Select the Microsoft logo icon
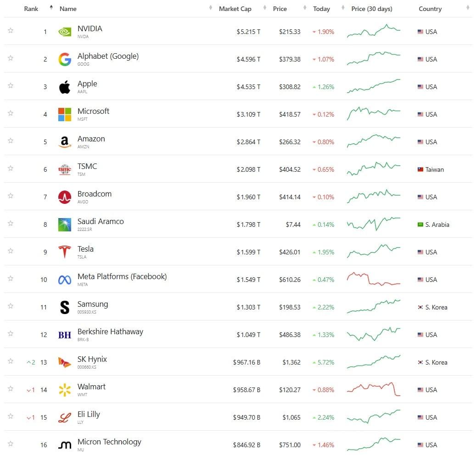This screenshot has width=476, height=455. click(x=65, y=114)
